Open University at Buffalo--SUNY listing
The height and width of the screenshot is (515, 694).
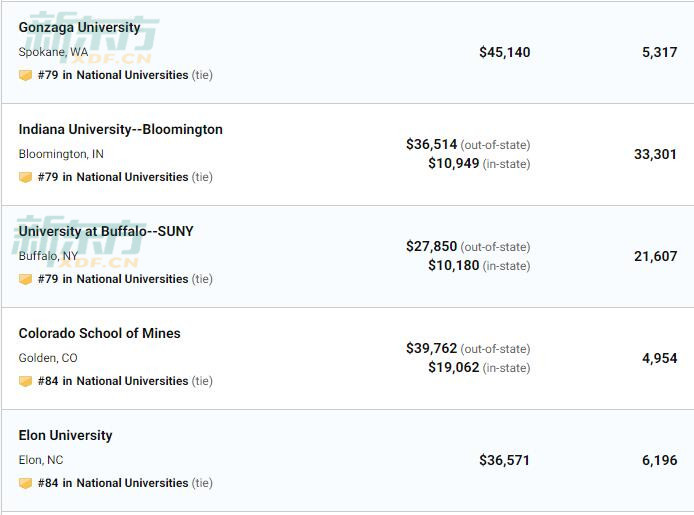coord(106,231)
